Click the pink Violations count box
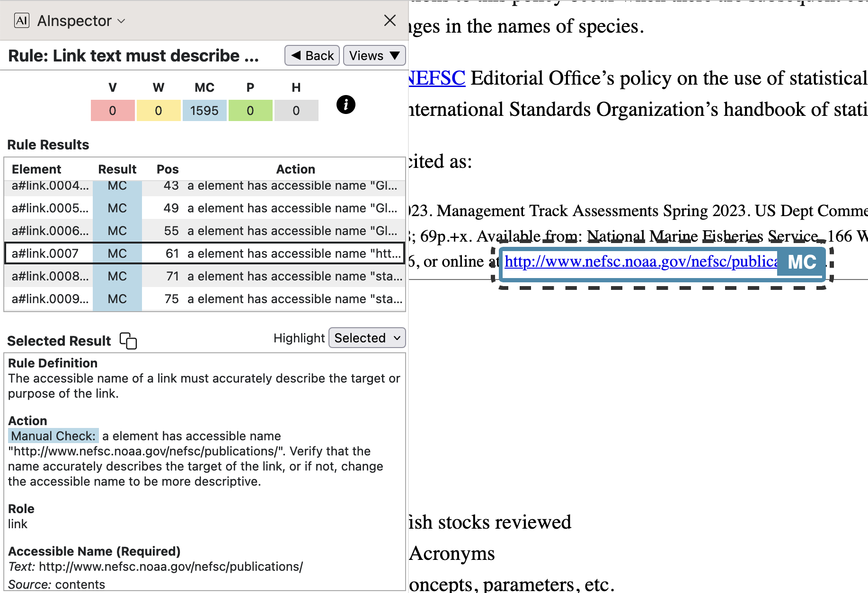Image resolution: width=868 pixels, height=593 pixels. tap(113, 111)
